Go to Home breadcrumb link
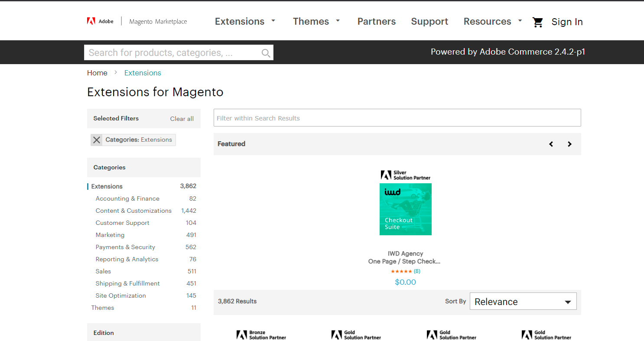644x341 pixels. coord(97,73)
